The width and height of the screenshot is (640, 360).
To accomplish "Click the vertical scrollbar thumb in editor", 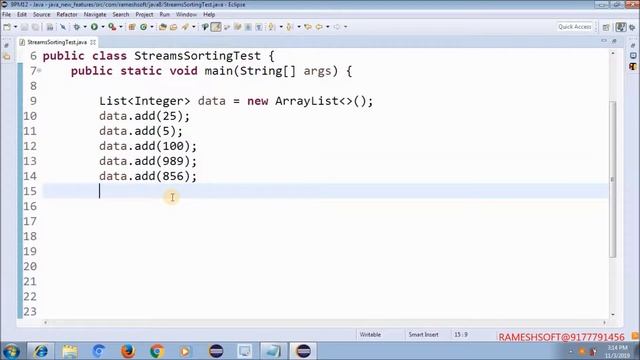I will point(613,179).
